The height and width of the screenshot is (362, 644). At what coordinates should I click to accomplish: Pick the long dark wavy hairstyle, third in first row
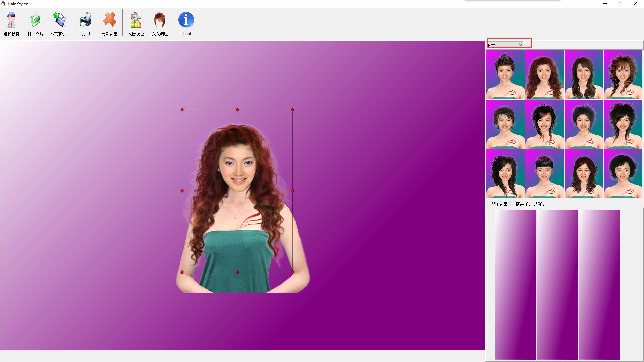click(x=584, y=74)
